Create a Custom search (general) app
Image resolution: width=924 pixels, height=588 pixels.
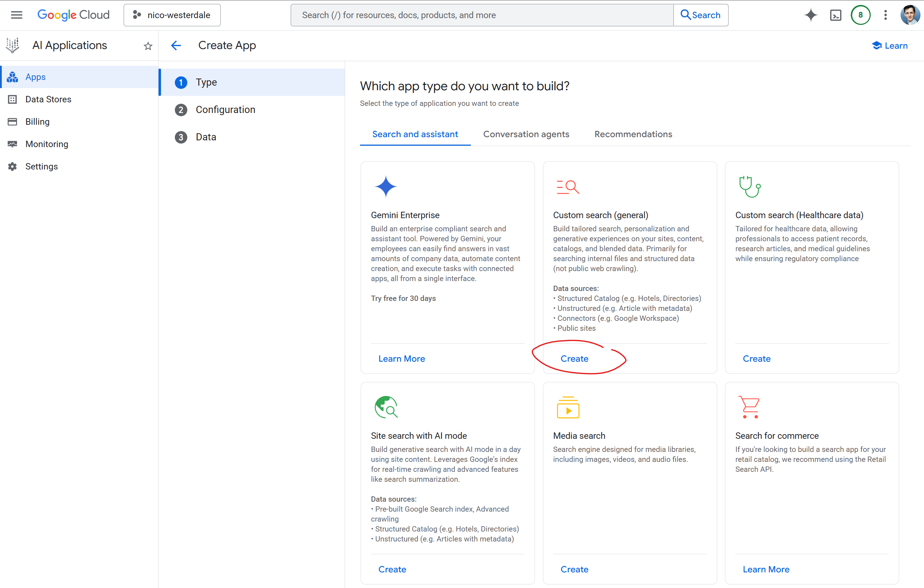[x=574, y=358]
